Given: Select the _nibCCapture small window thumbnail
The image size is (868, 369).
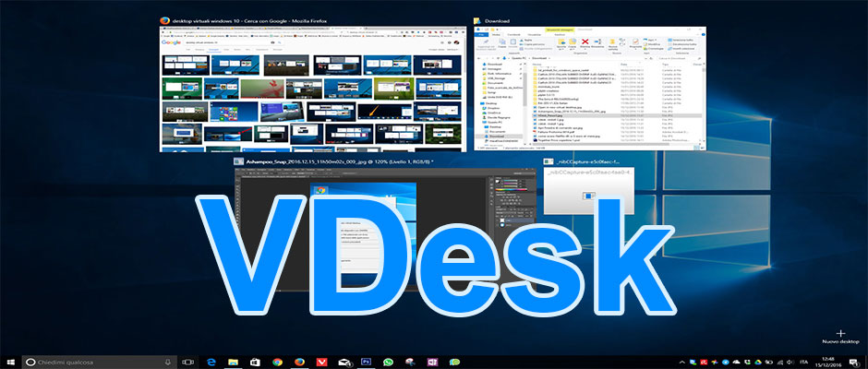Looking at the screenshot, I should tap(588, 191).
